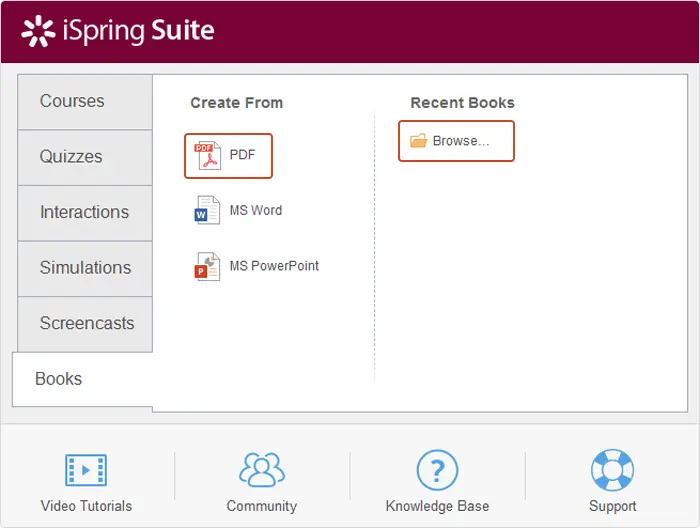Click the PDF file icon
Image resolution: width=700 pixels, height=528 pixels.
coord(207,155)
